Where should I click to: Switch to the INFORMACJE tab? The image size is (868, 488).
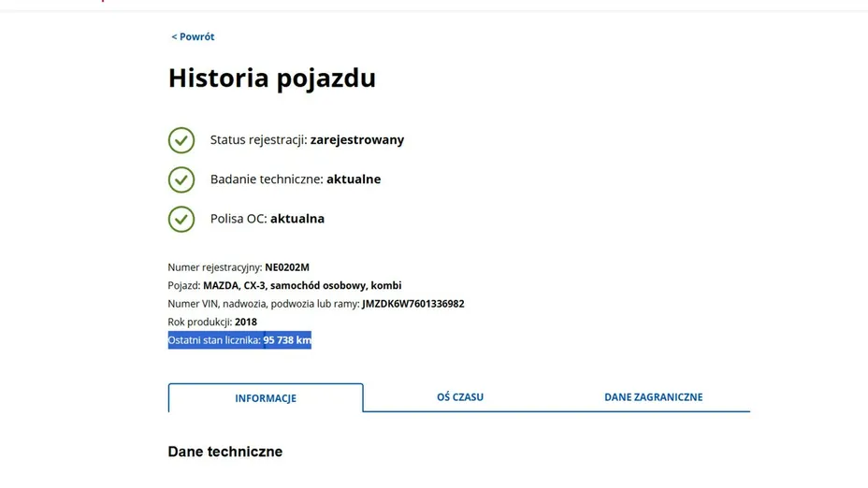[266, 398]
